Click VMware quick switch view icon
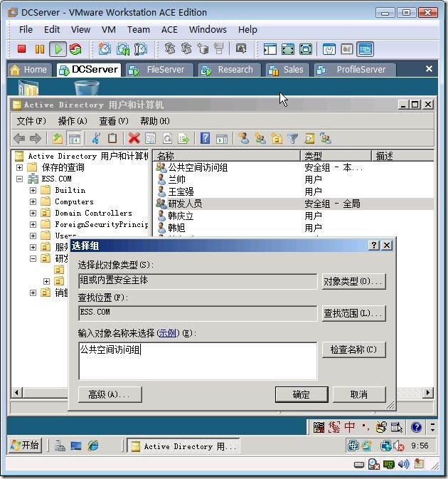 tap(306, 49)
